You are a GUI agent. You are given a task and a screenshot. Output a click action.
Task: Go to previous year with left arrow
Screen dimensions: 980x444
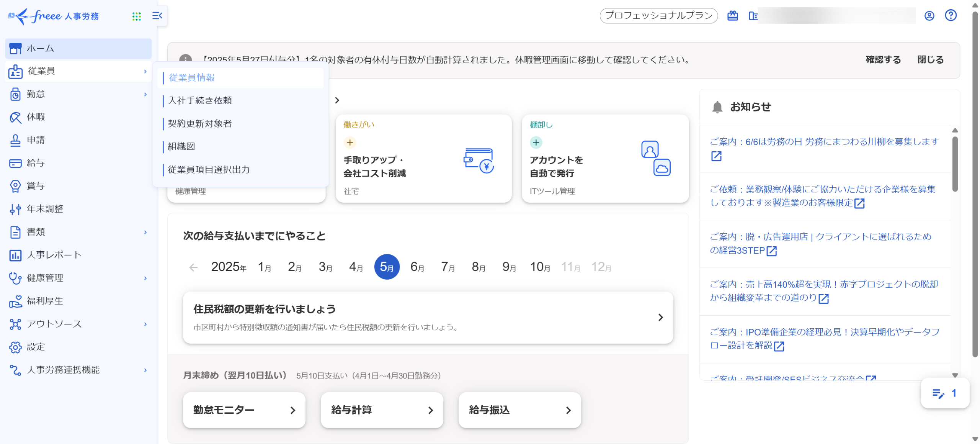(193, 267)
